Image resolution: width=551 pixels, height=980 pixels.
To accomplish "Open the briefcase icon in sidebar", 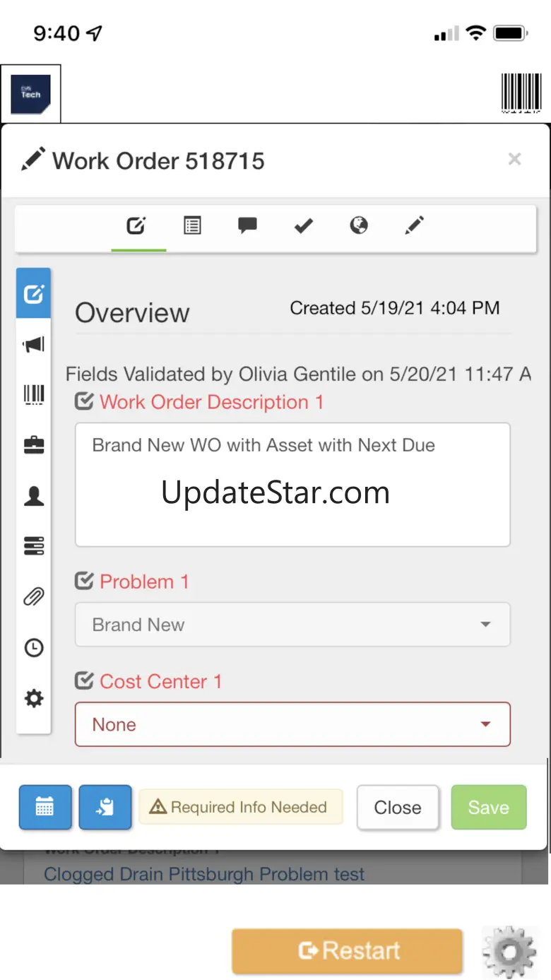I will (x=34, y=445).
